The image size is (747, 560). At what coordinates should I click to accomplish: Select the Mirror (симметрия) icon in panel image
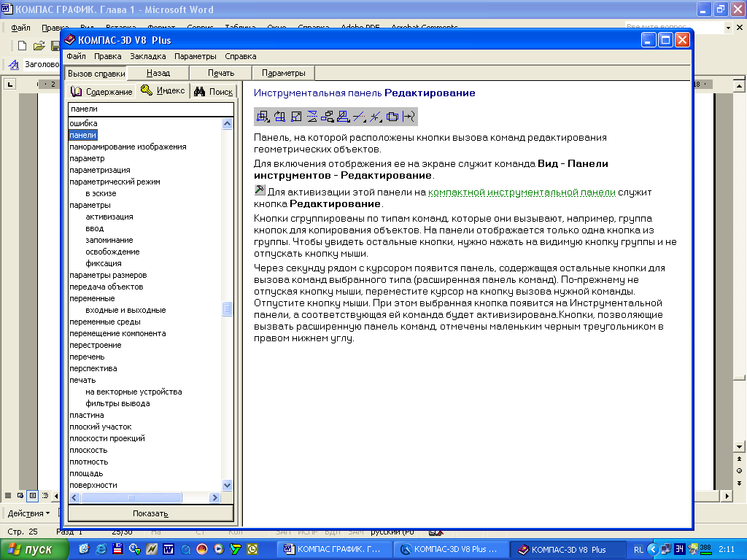pyautogui.click(x=312, y=117)
